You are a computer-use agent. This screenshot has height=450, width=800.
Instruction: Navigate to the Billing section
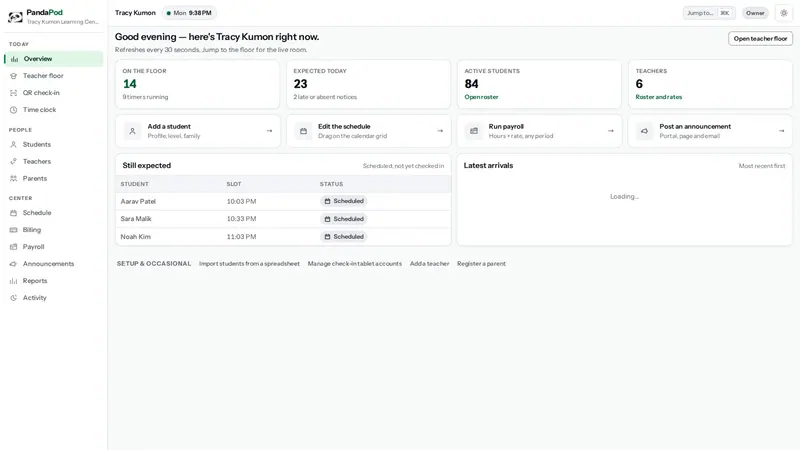(54, 230)
